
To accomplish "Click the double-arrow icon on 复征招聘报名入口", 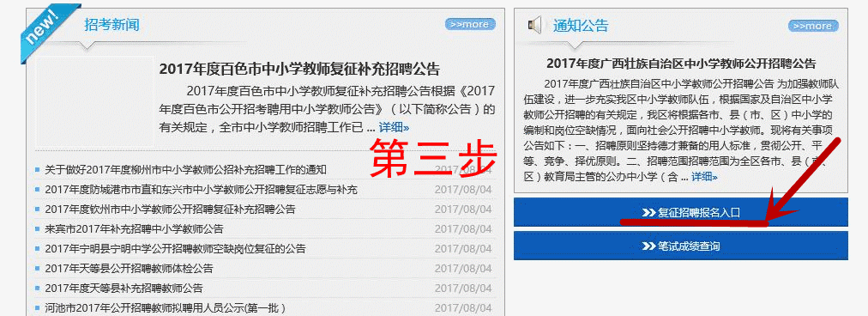I will point(648,213).
